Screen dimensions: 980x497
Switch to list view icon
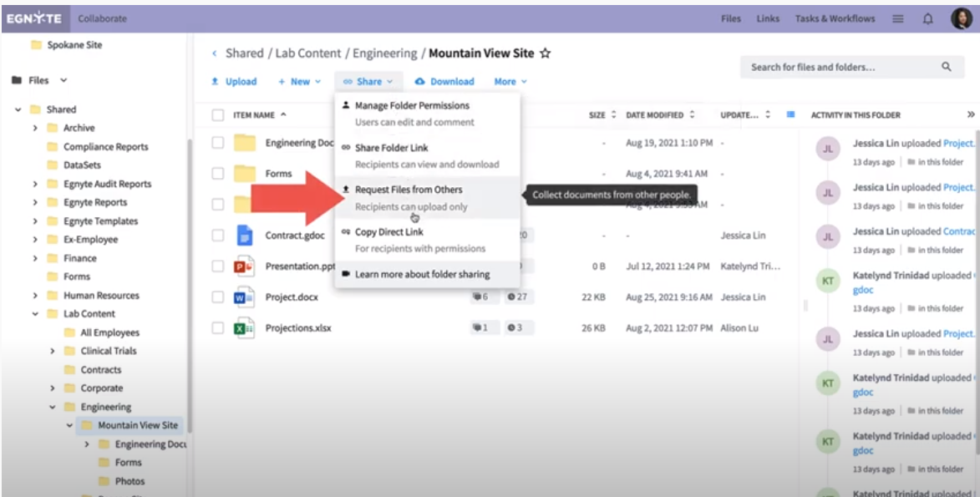[790, 114]
